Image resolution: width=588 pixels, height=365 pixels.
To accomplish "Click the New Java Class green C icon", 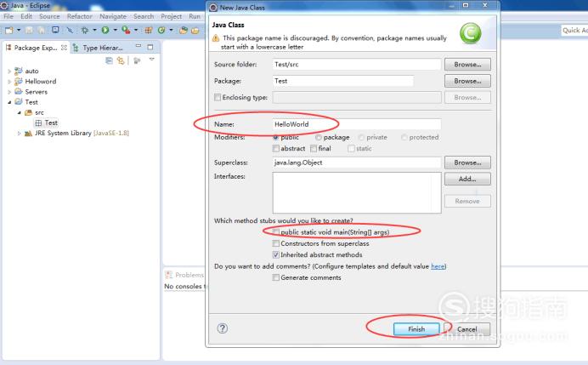I will pos(161,30).
